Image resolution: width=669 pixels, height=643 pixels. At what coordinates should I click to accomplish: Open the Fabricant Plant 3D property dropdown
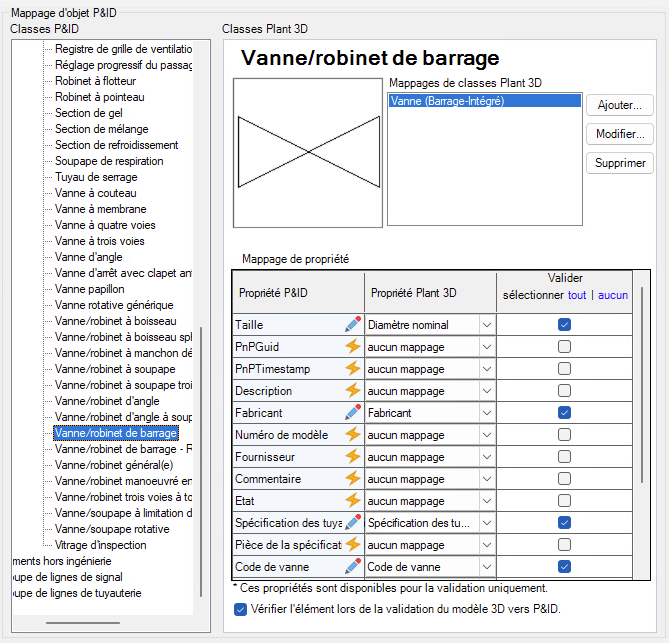tap(487, 413)
